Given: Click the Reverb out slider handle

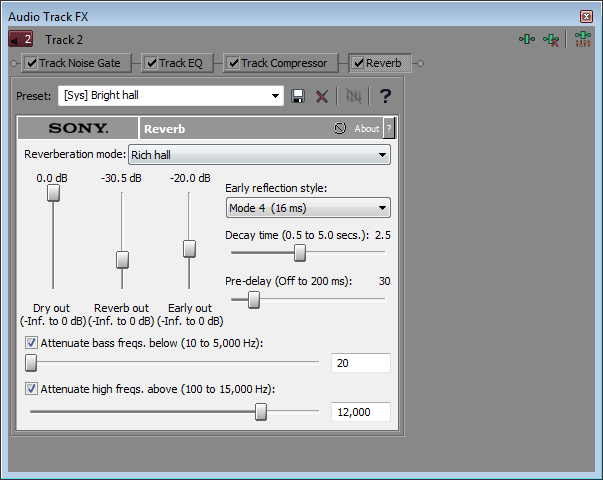Looking at the screenshot, I should pos(122,260).
